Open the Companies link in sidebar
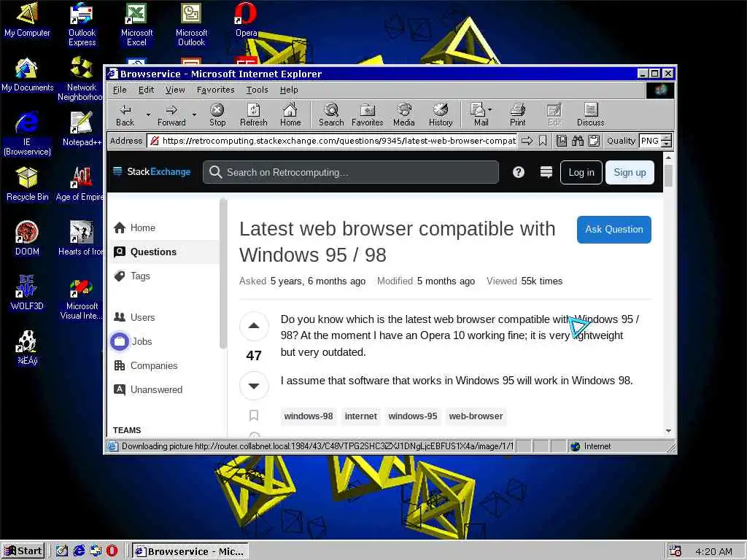The image size is (747, 560). click(153, 365)
